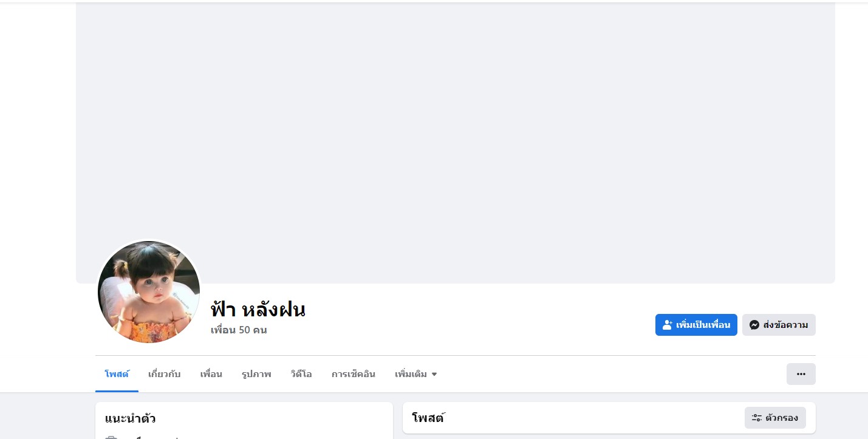The height and width of the screenshot is (439, 868).
Task: Expand the เพิ่มเติม dropdown arrow
Action: 434,374
